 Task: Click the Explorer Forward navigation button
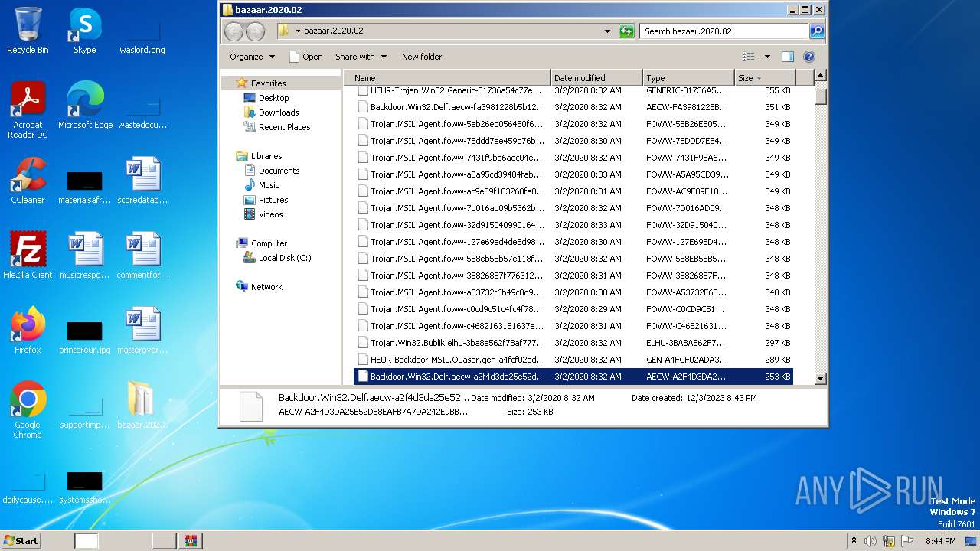[x=255, y=31]
